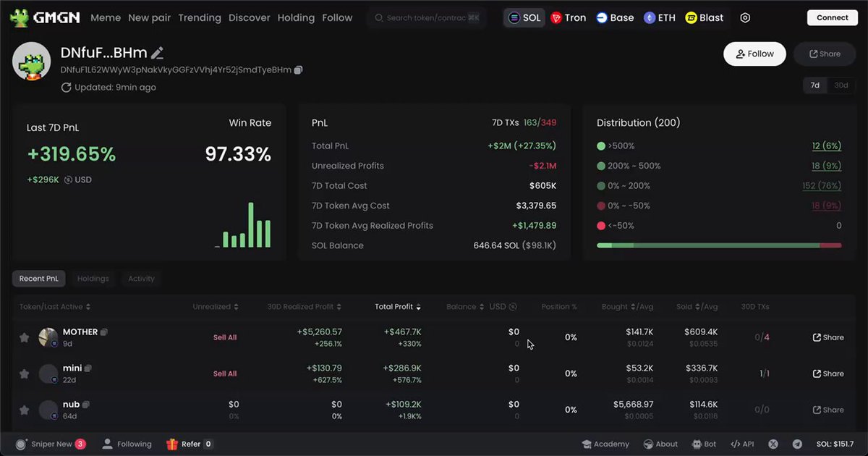
Task: Open mini token avatar
Action: pyautogui.click(x=48, y=373)
